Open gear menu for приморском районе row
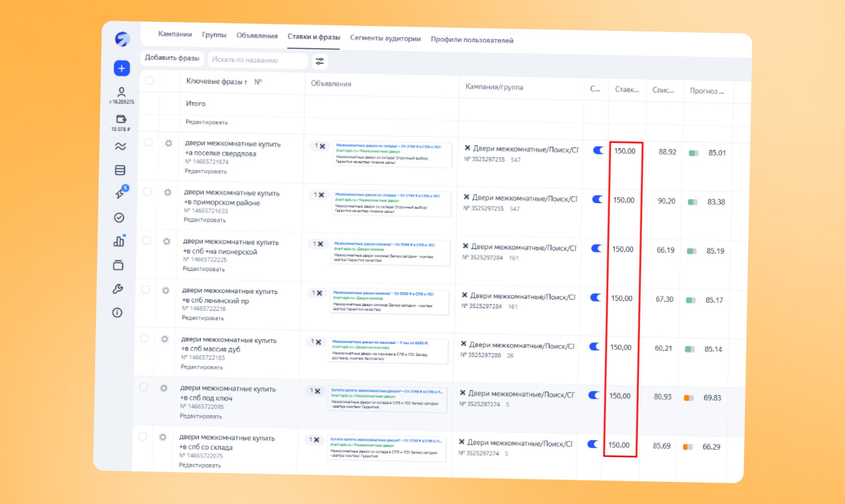 [x=168, y=192]
